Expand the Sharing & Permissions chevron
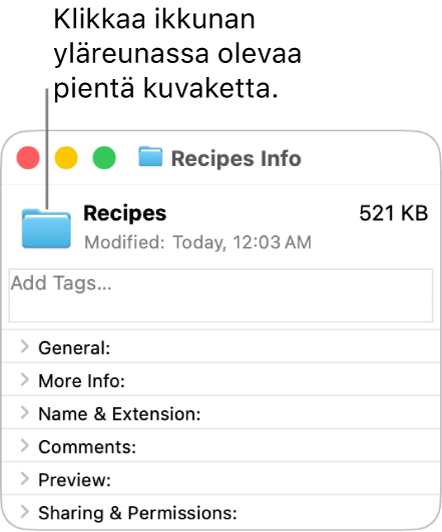This screenshot has width=442, height=532. [x=24, y=512]
